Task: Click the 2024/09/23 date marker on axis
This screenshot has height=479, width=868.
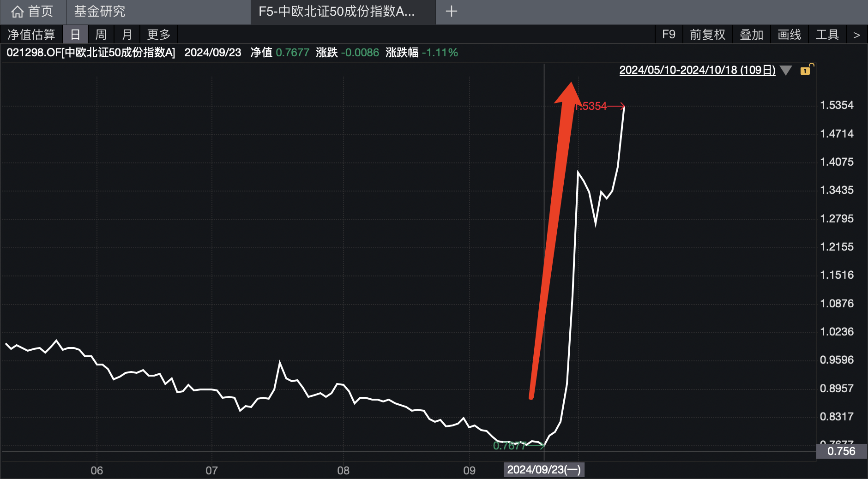Action: click(x=543, y=470)
